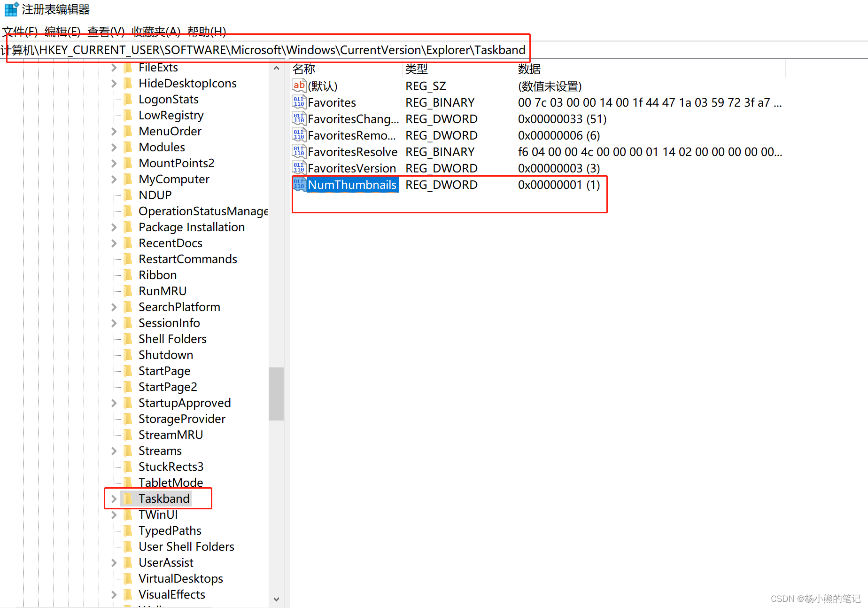
Task: Click the folder icon of HideDesktopIcons
Action: point(128,84)
